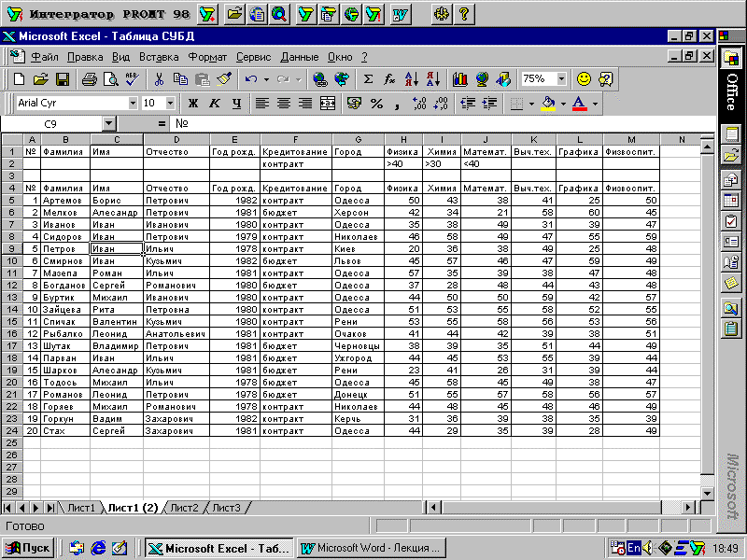Launch the Chart Wizard
Screen dimensions: 747x560
click(459, 79)
